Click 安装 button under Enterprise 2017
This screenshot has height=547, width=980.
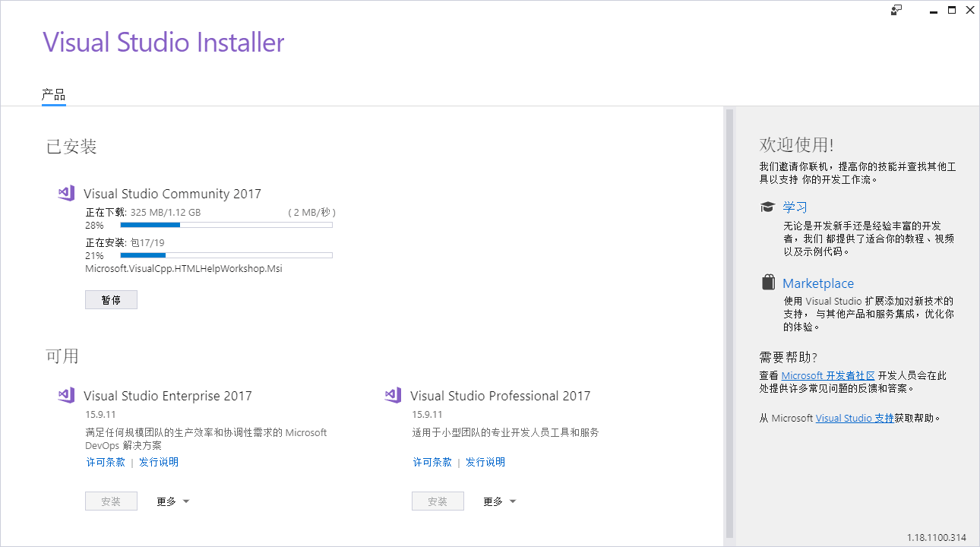[111, 501]
